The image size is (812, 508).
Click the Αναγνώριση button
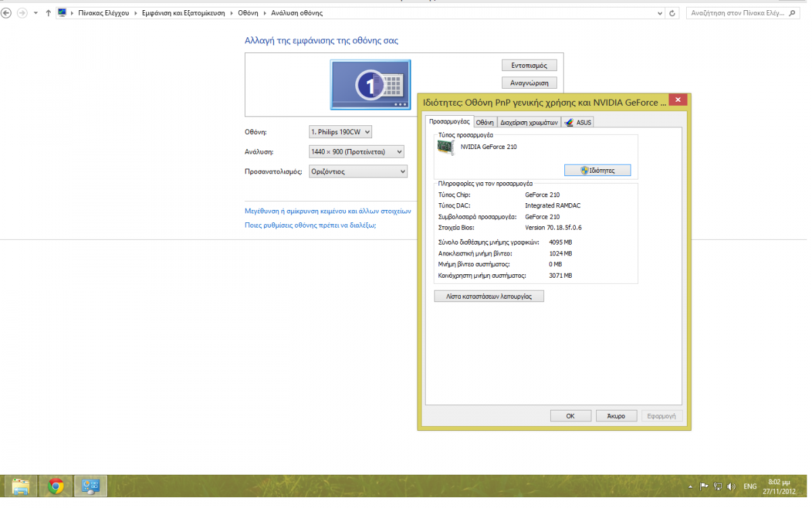point(529,83)
